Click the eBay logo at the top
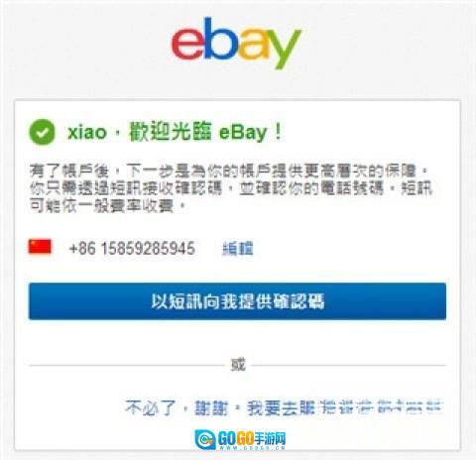 (x=236, y=43)
